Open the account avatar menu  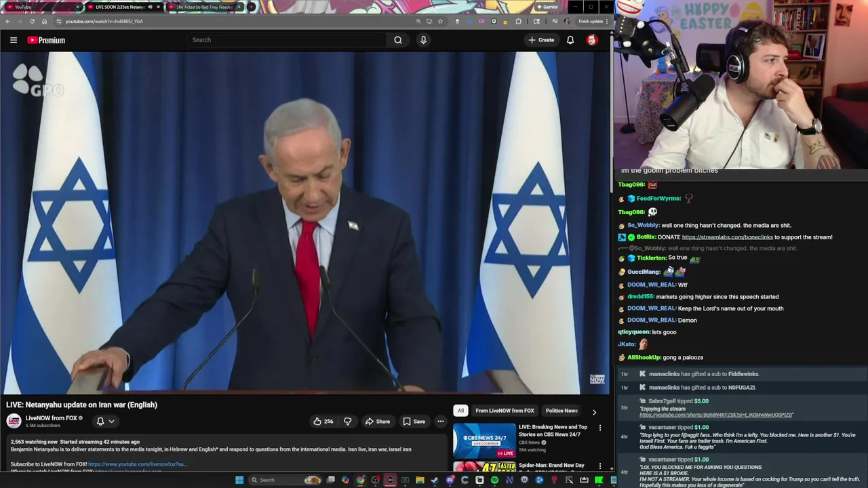point(591,40)
